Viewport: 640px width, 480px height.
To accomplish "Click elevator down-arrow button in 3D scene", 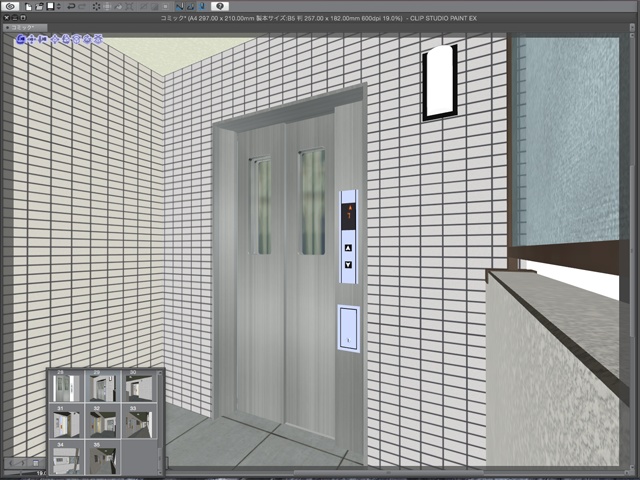I will (x=348, y=264).
